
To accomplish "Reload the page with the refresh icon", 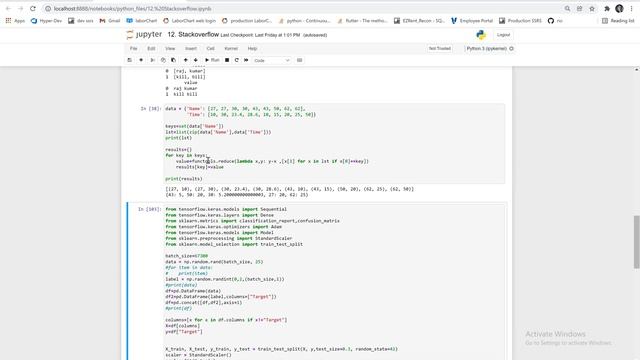I will pyautogui.click(x=33, y=9).
